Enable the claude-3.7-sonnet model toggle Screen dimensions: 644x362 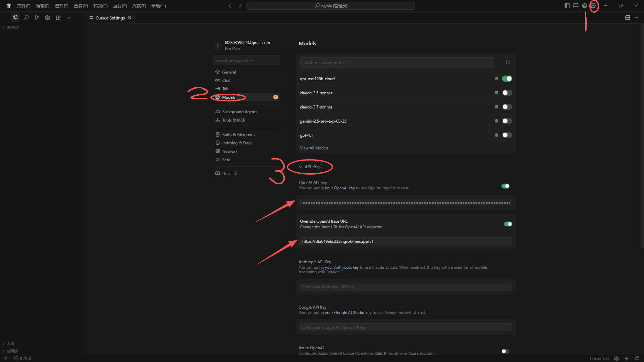tap(507, 107)
